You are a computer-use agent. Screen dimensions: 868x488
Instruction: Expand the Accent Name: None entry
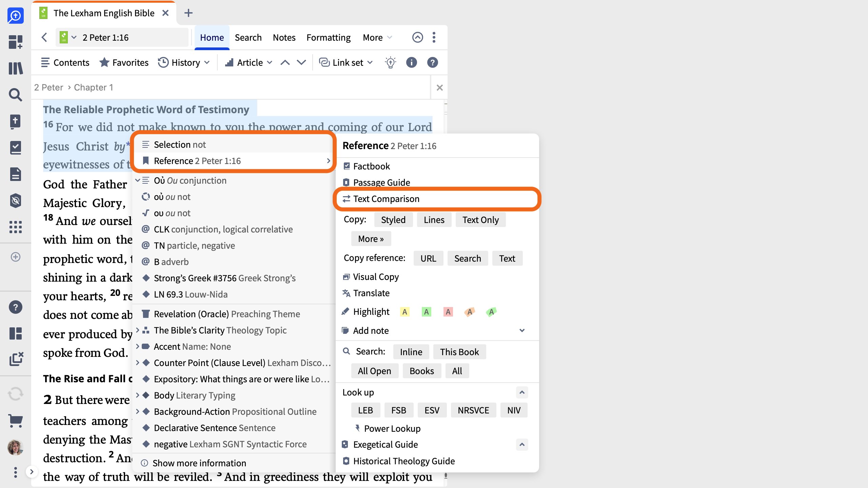coord(138,346)
